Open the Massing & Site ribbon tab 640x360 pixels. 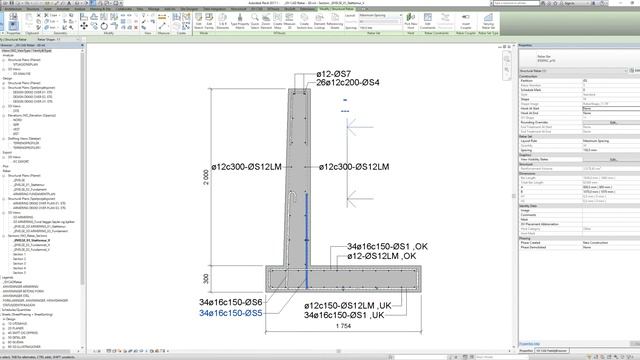pos(100,9)
